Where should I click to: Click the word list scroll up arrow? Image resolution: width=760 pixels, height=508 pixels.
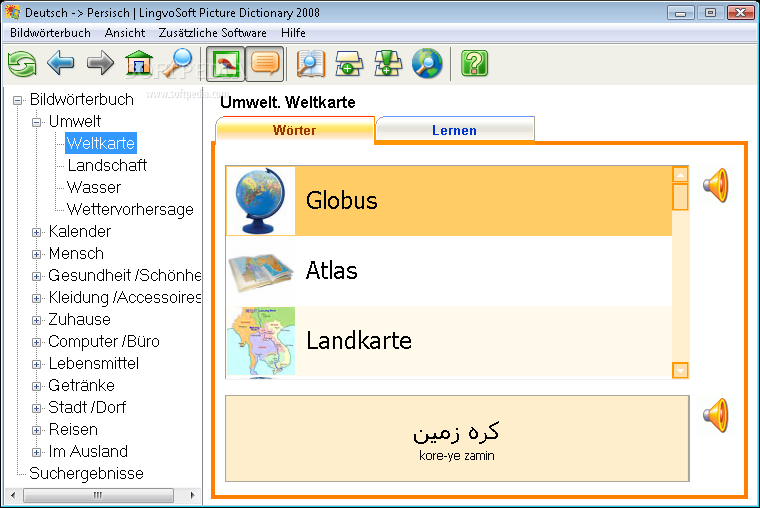click(x=680, y=175)
